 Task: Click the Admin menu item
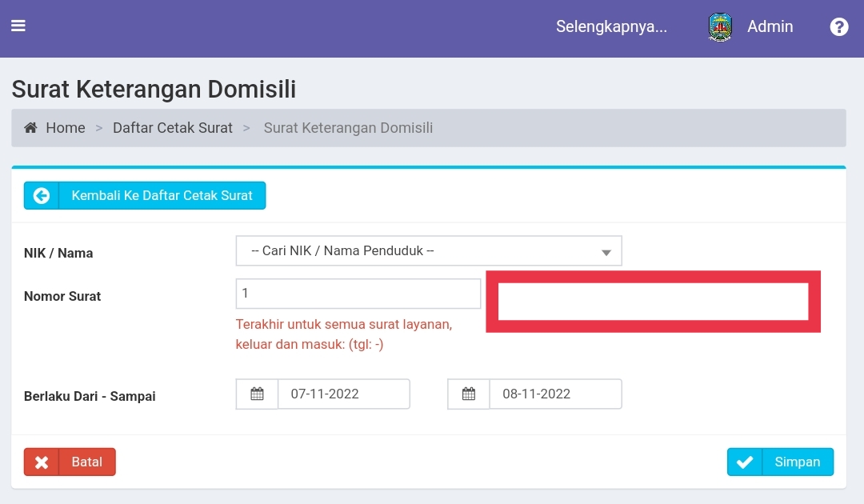pos(770,26)
